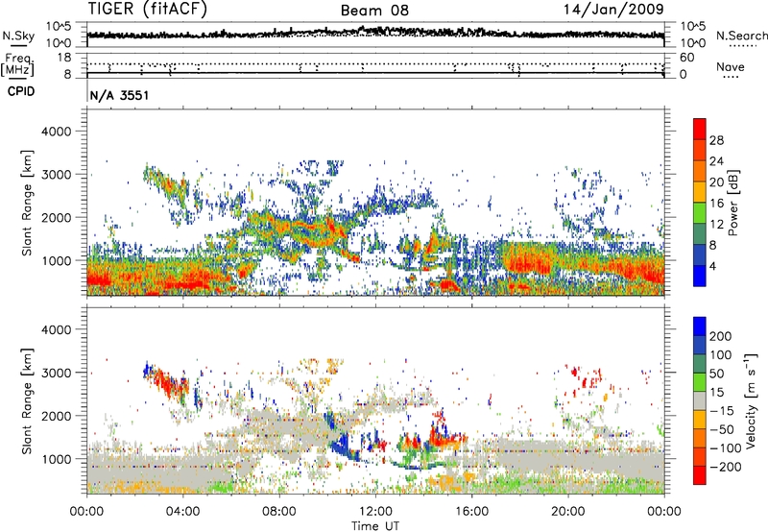The image size is (768, 532).
Task: Click the '1000' tick in velocity panel
Action: tap(56, 459)
